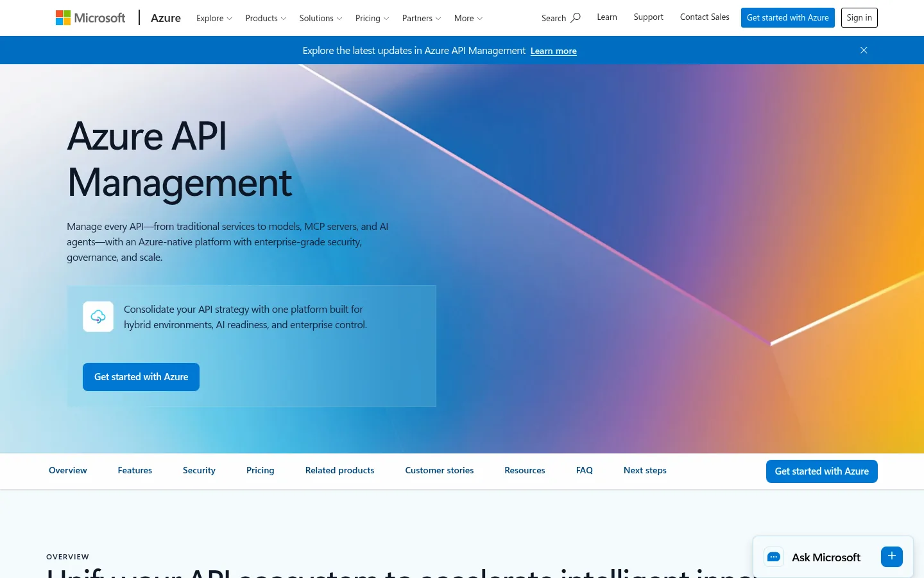
Task: Click the 'Manage every API' description paragraph
Action: pos(228,242)
